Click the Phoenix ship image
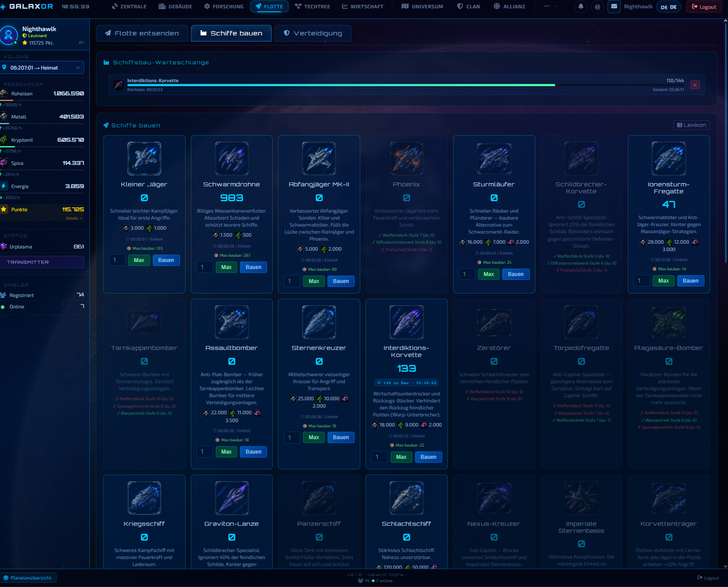Screen dimensions: 728x587 coord(406,158)
